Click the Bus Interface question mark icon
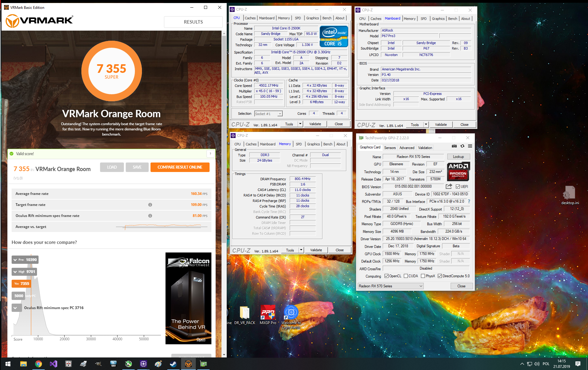The width and height of the screenshot is (588, 370). pyautogui.click(x=469, y=201)
